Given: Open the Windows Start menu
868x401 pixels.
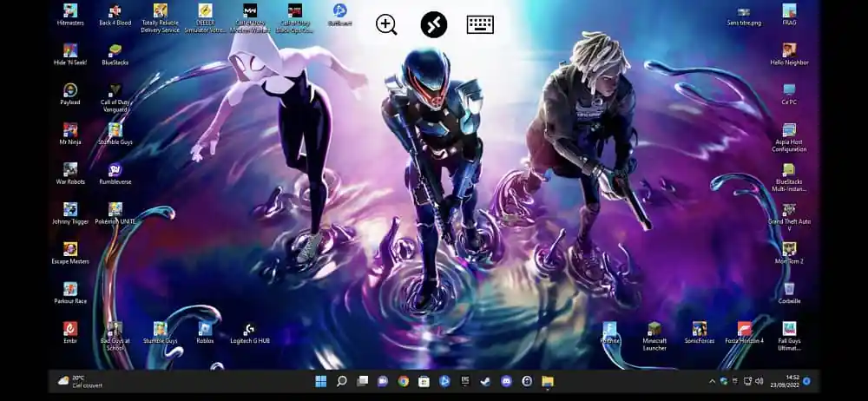Looking at the screenshot, I should coord(320,381).
